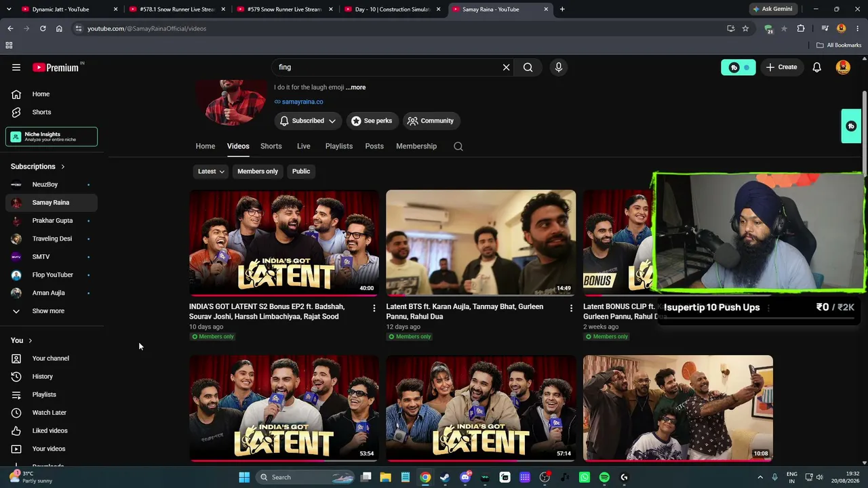Viewport: 868px width, 488px height.
Task: Switch to the Live tab
Action: point(304,146)
